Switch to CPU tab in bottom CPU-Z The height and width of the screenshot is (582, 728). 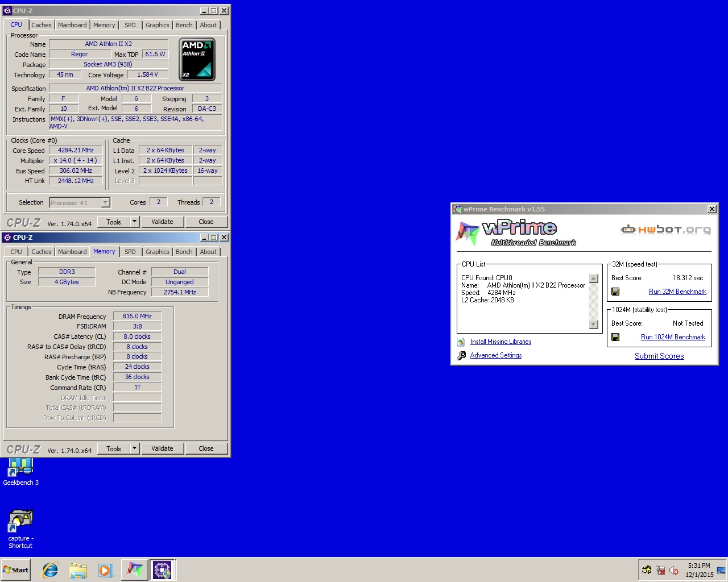(16, 252)
